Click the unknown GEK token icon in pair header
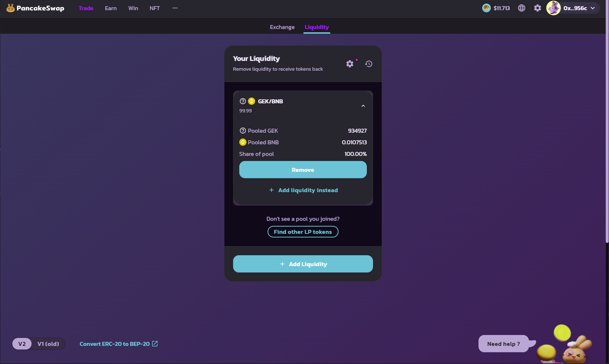The image size is (609, 364). point(243,101)
